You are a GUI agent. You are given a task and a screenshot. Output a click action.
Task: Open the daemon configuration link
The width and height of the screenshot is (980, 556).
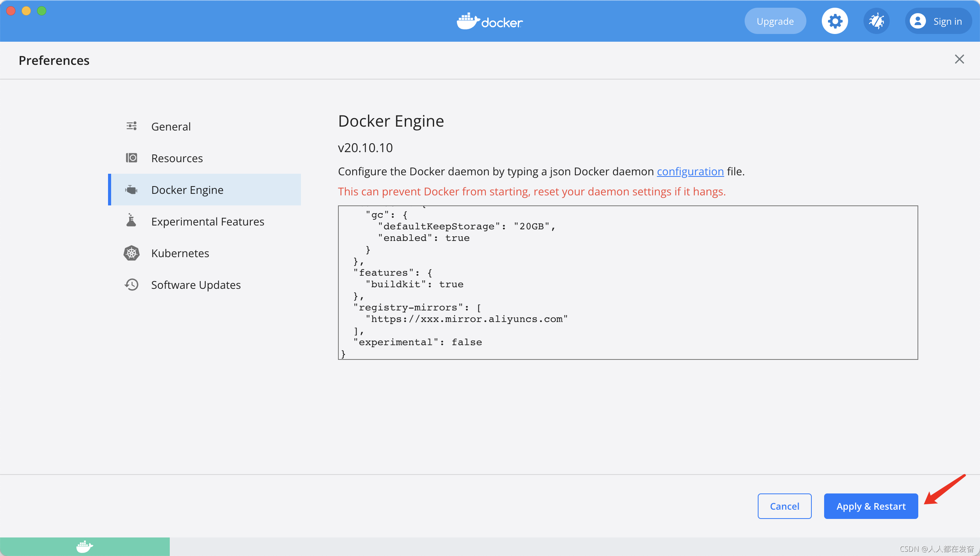click(690, 171)
